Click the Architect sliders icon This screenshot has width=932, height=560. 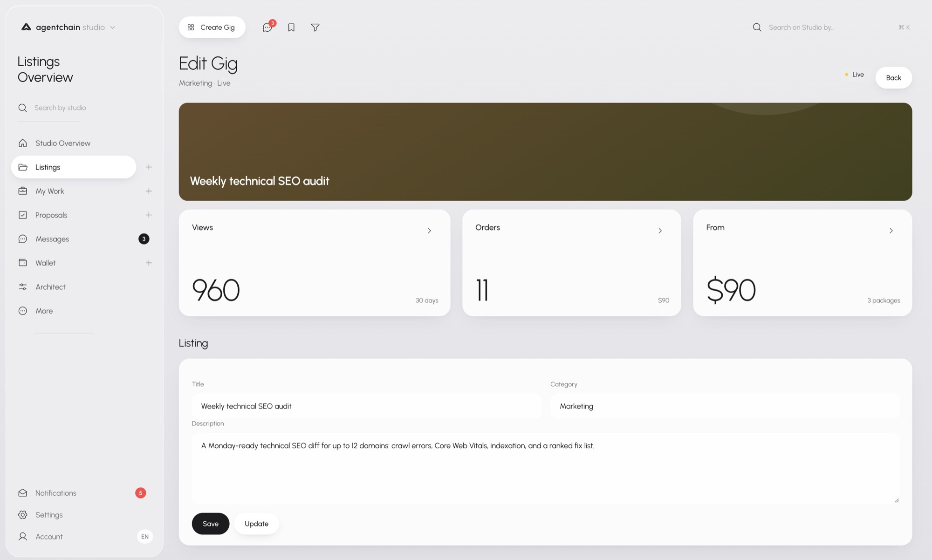[x=22, y=287]
